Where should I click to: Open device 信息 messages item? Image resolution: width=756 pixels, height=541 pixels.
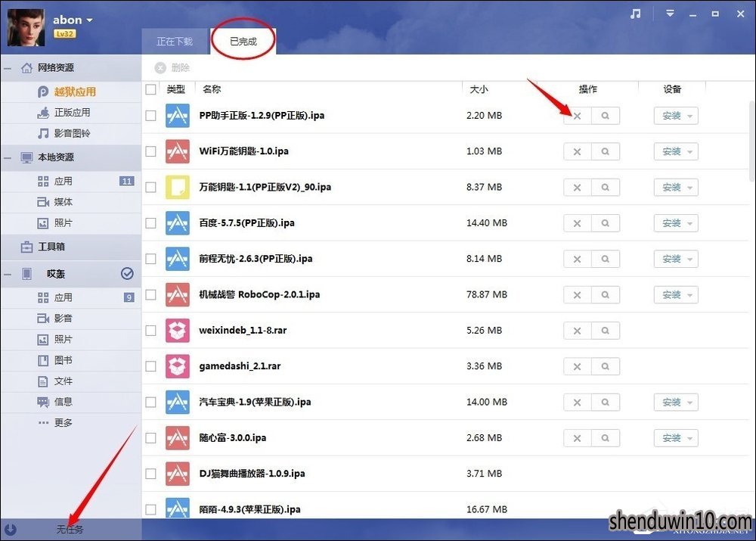tap(71, 402)
